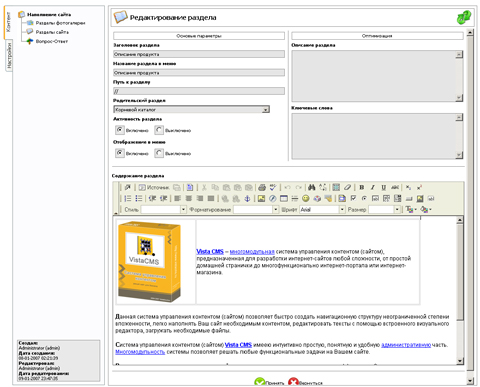This screenshot has width=480, height=387.
Task: Insert a table via the table icon
Action: click(284, 199)
